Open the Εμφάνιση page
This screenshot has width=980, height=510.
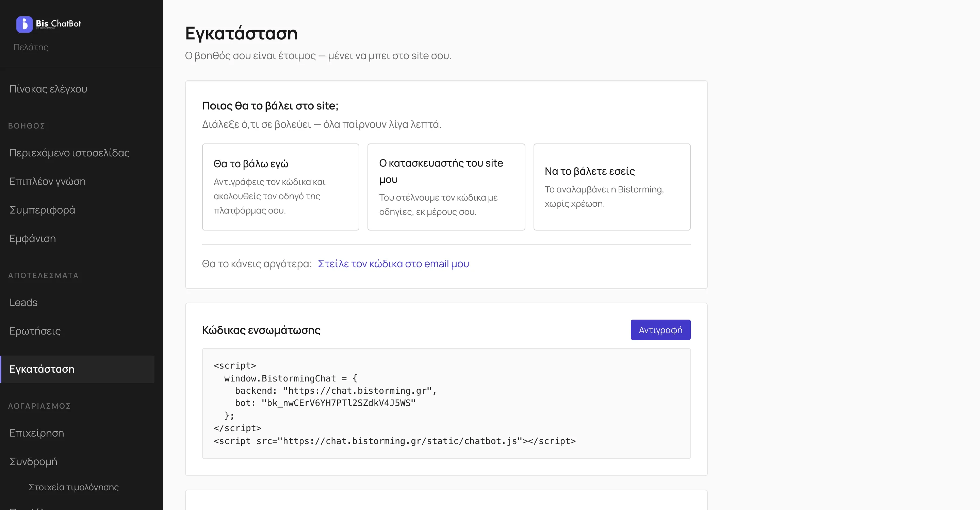pos(33,238)
